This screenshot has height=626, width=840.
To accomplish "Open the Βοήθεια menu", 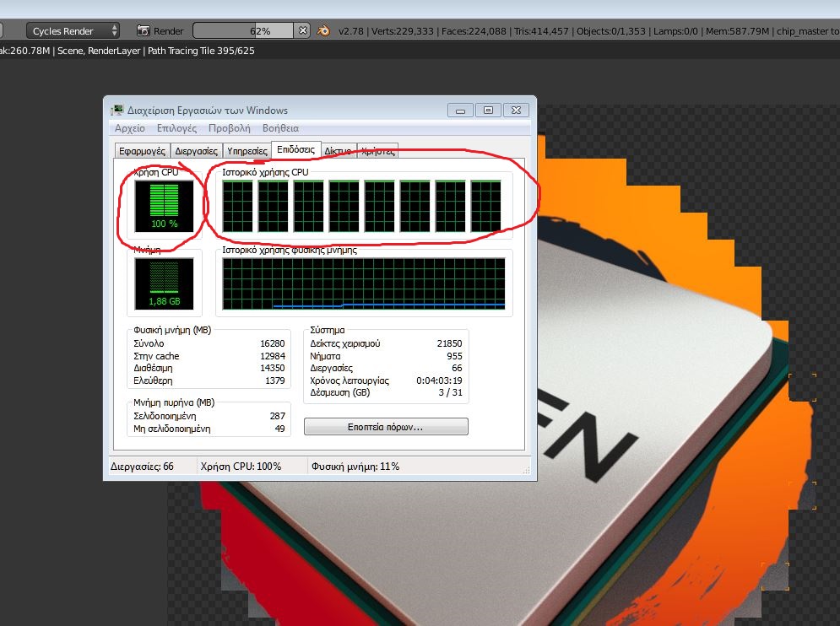I will click(x=281, y=128).
